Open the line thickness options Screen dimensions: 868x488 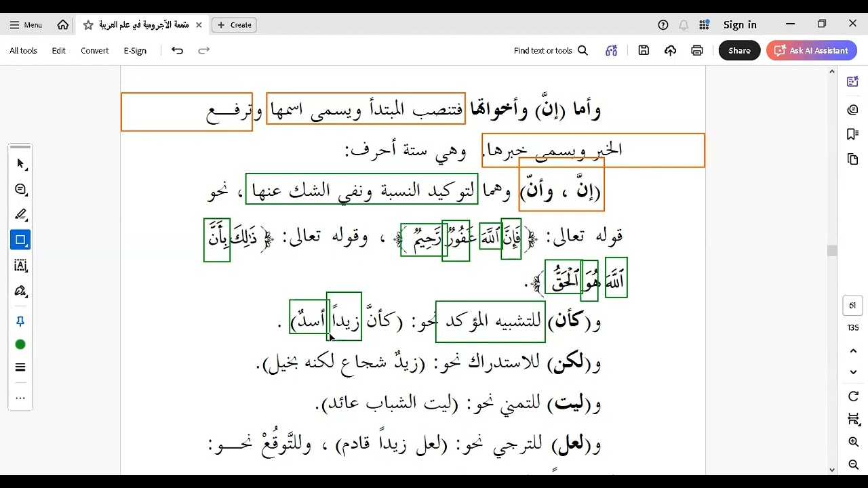[x=20, y=367]
